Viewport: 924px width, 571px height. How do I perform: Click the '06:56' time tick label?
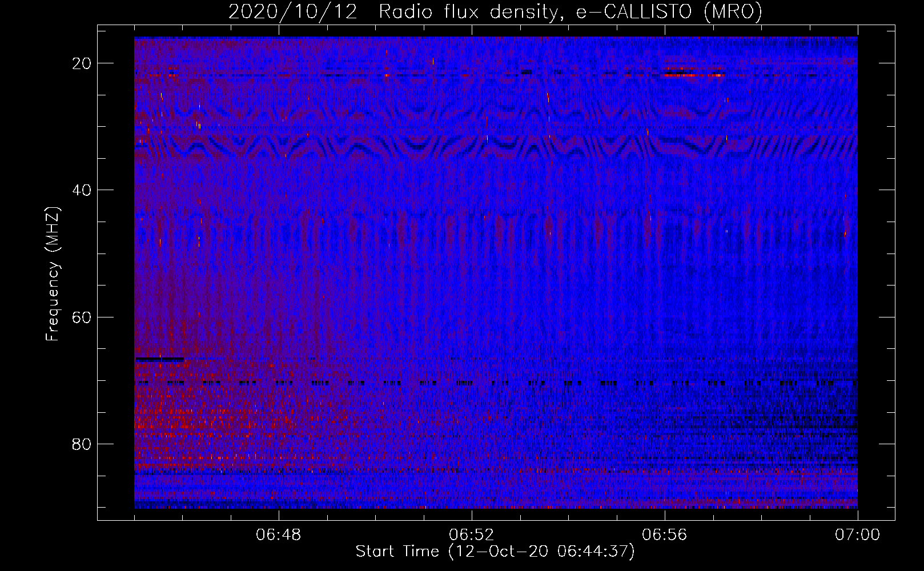click(665, 535)
